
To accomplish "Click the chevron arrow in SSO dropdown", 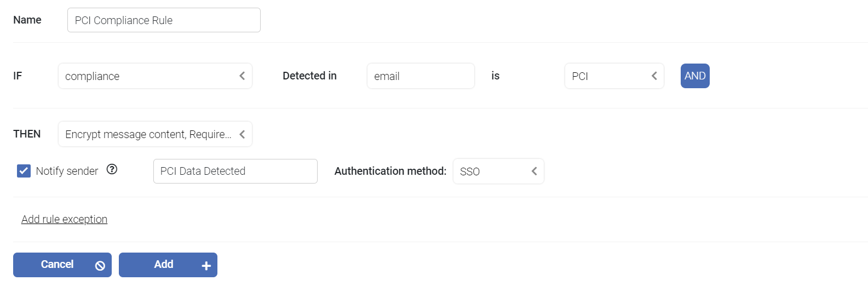I will coord(534,171).
